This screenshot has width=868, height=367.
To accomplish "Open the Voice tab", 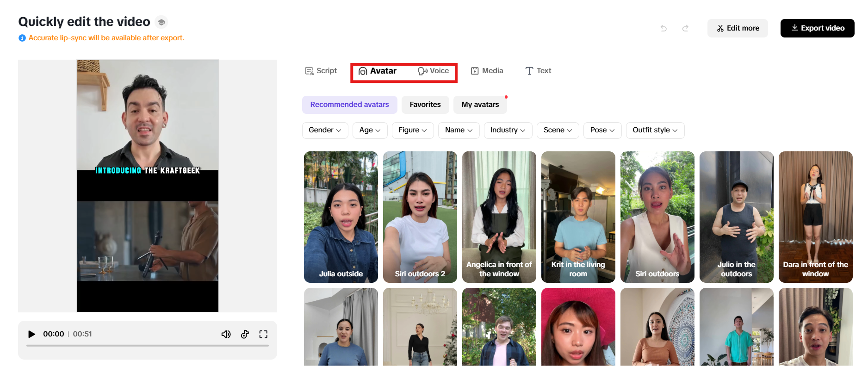I will pyautogui.click(x=433, y=71).
